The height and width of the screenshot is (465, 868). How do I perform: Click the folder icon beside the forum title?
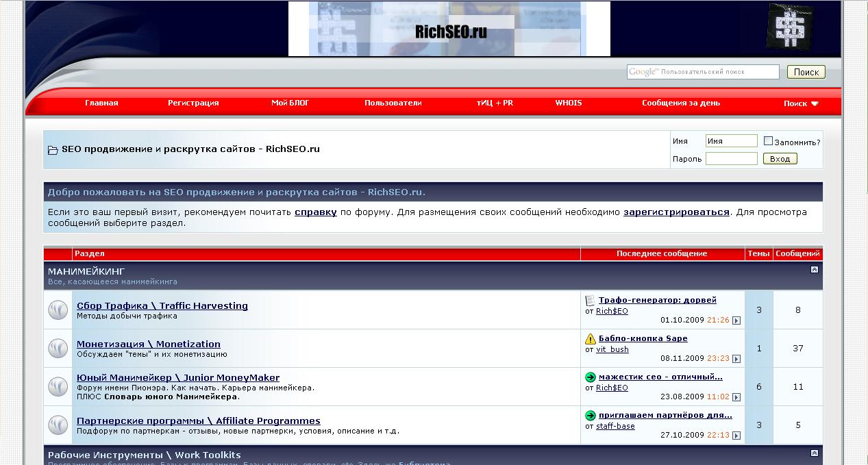point(53,149)
